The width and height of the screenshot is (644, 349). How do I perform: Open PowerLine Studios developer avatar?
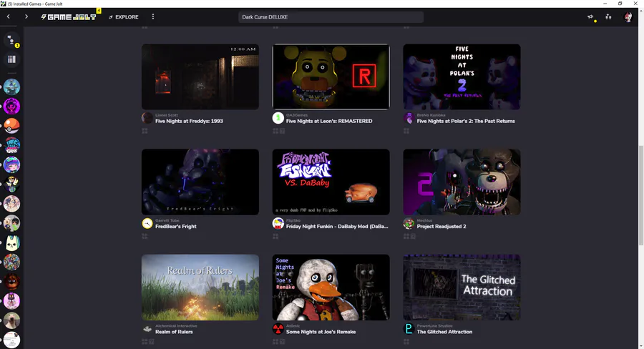[409, 329]
